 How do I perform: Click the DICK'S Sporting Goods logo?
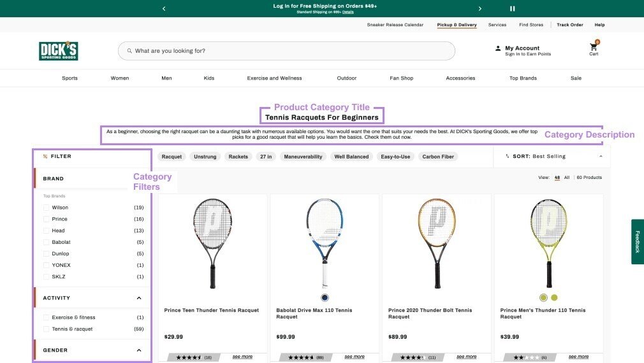(x=58, y=51)
